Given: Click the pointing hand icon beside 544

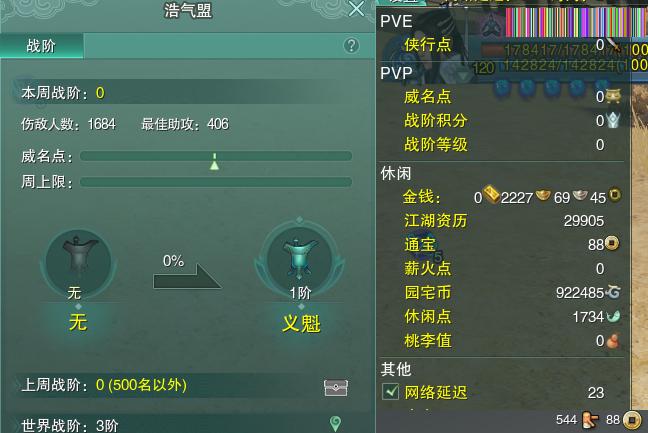Looking at the screenshot, I should click(590, 421).
